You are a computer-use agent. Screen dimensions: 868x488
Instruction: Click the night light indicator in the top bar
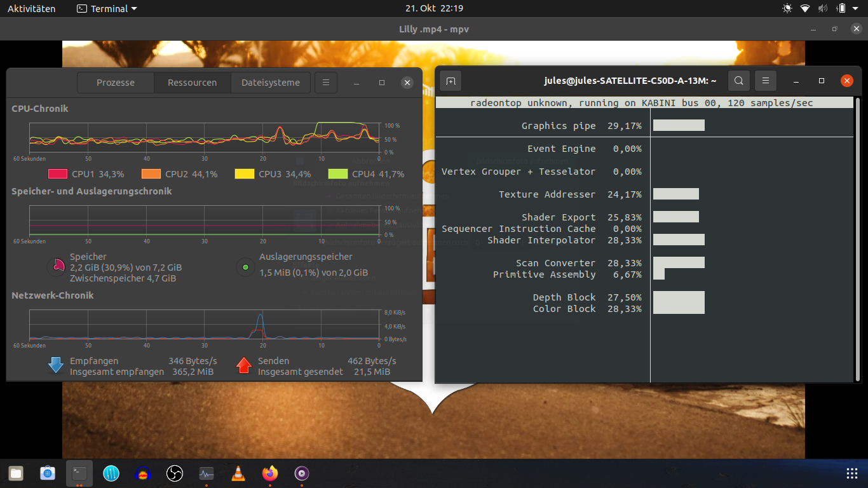tap(787, 8)
